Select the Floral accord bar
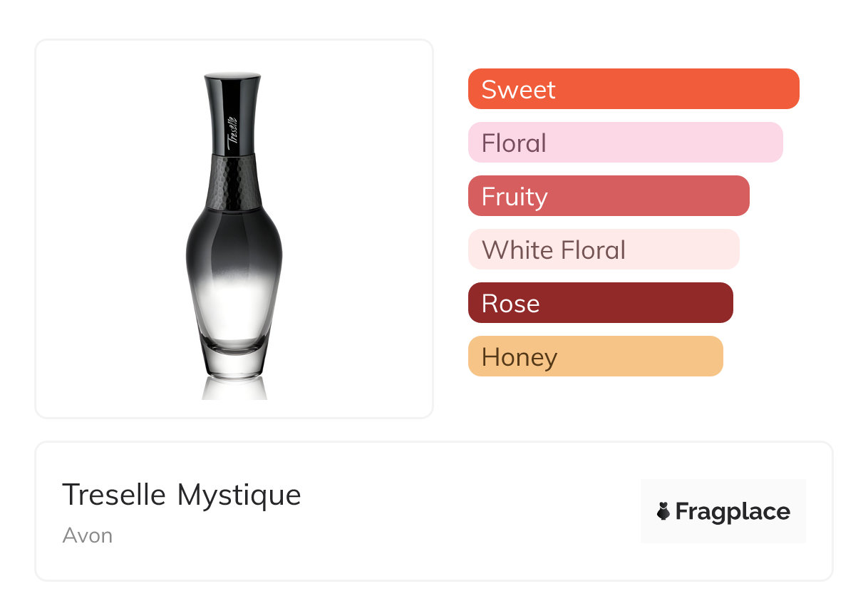 point(625,143)
